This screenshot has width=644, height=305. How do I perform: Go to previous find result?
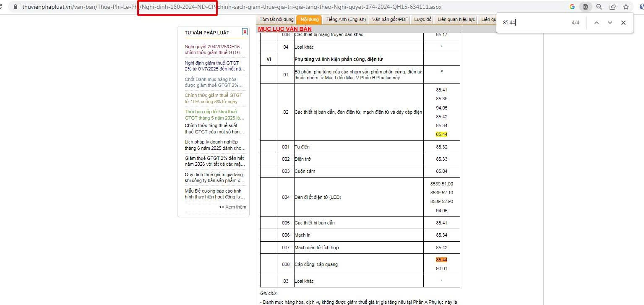(596, 23)
